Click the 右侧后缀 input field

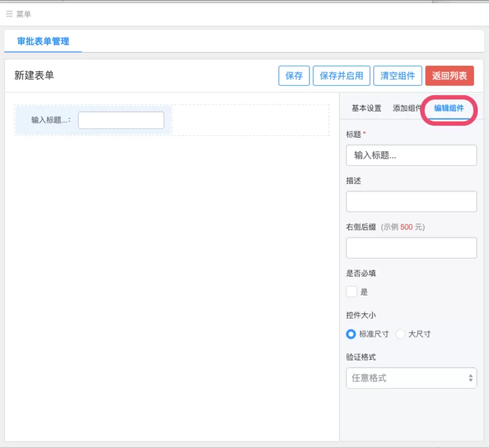coord(411,248)
